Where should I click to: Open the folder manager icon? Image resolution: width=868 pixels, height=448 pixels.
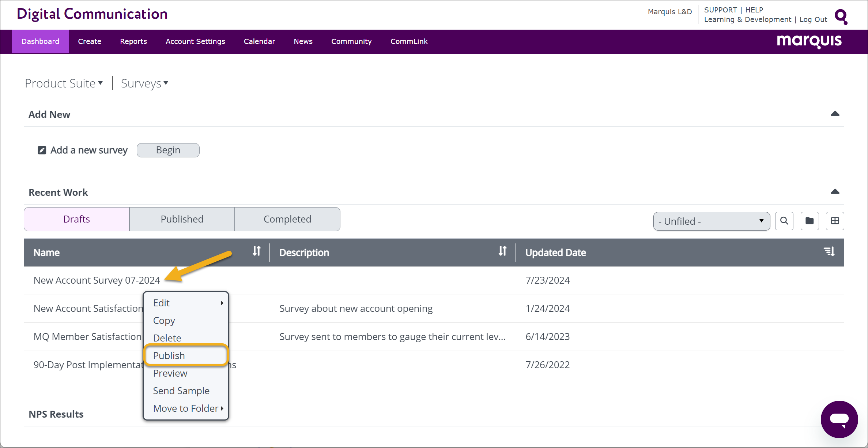click(x=809, y=221)
